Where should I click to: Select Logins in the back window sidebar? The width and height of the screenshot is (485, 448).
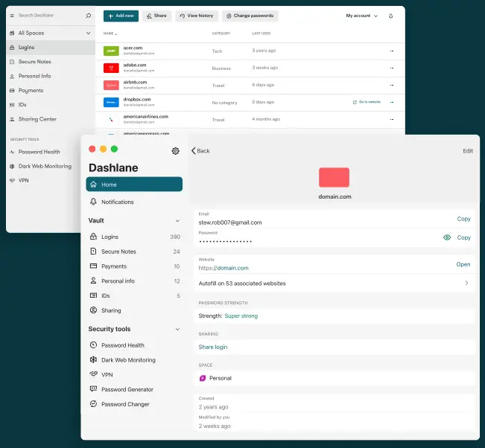click(51, 48)
